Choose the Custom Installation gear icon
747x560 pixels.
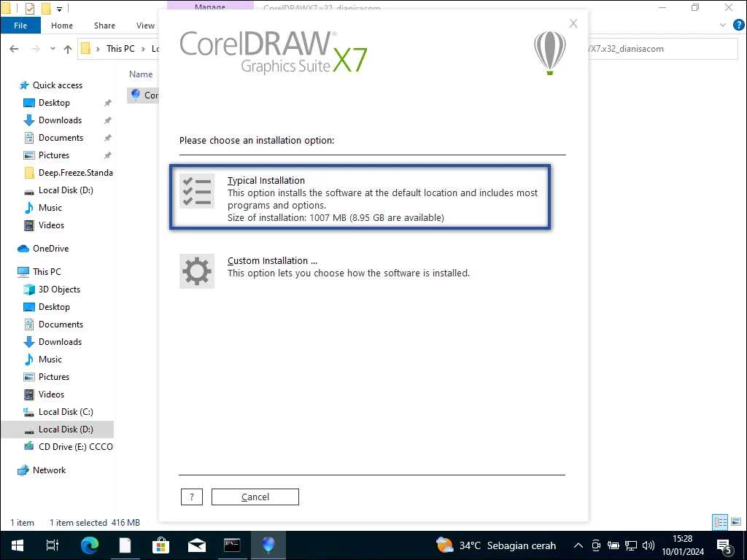197,271
